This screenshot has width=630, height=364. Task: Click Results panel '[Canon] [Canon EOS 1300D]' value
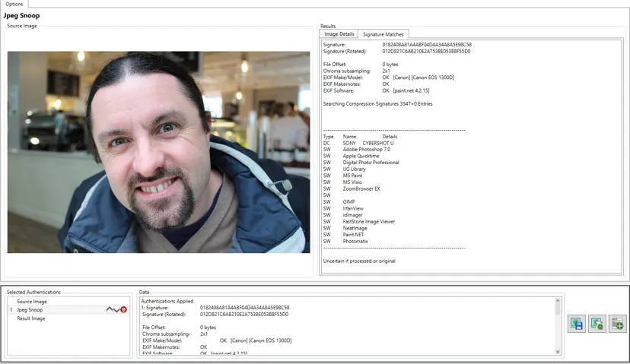tap(424, 78)
